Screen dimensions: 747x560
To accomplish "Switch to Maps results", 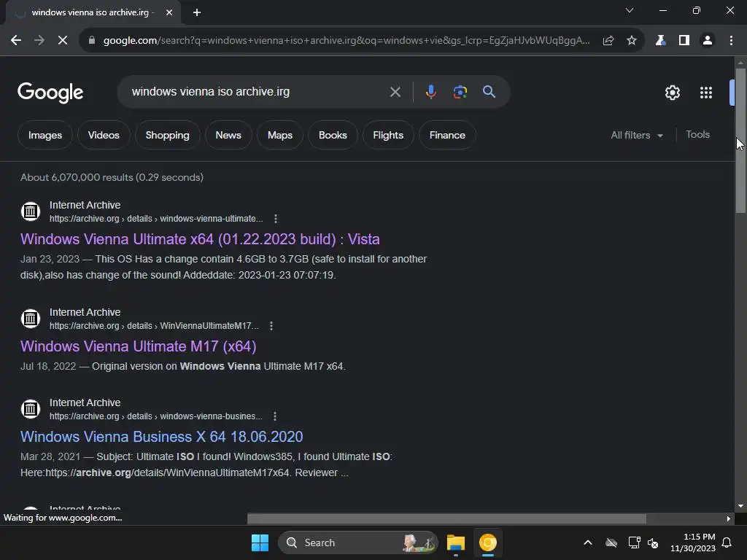I will 280,135.
